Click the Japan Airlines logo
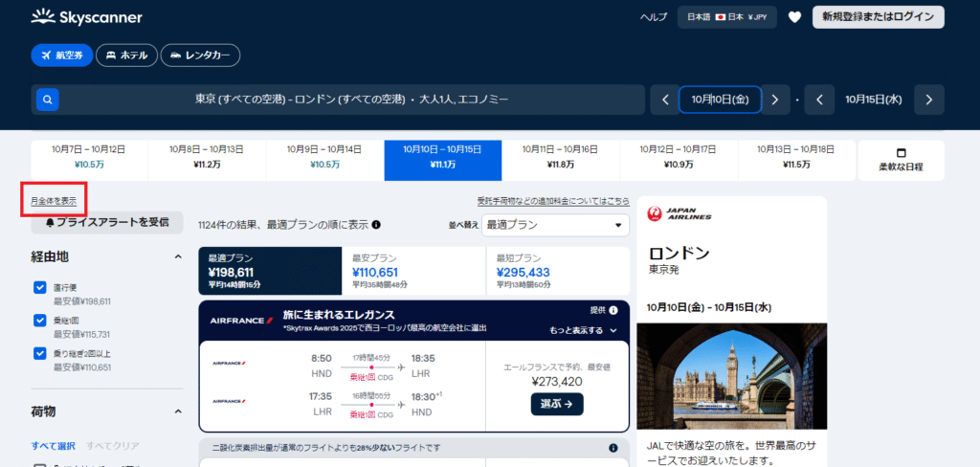Viewport: 980px width, 467px height. pyautogui.click(x=679, y=213)
